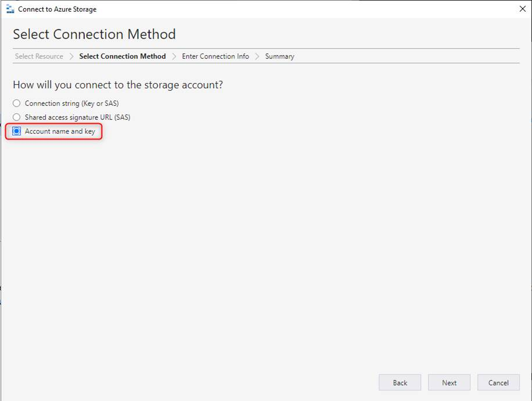Jump to Enter Connection Info step
Image resolution: width=532 pixels, height=401 pixels.
215,56
